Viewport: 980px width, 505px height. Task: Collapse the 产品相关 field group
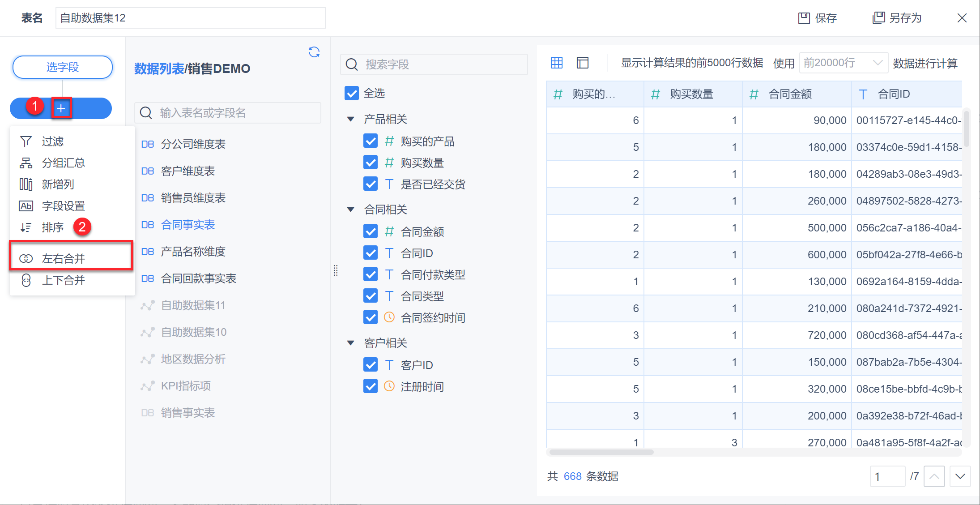pyautogui.click(x=351, y=119)
